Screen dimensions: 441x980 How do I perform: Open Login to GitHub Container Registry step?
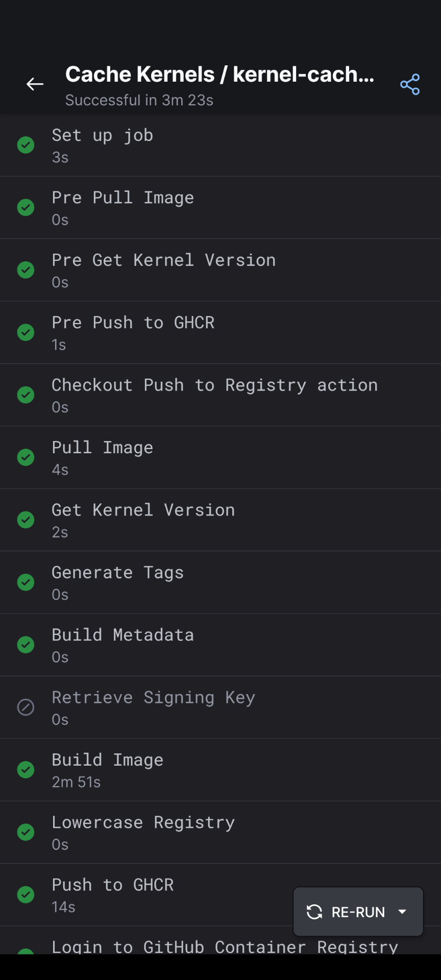click(x=225, y=947)
